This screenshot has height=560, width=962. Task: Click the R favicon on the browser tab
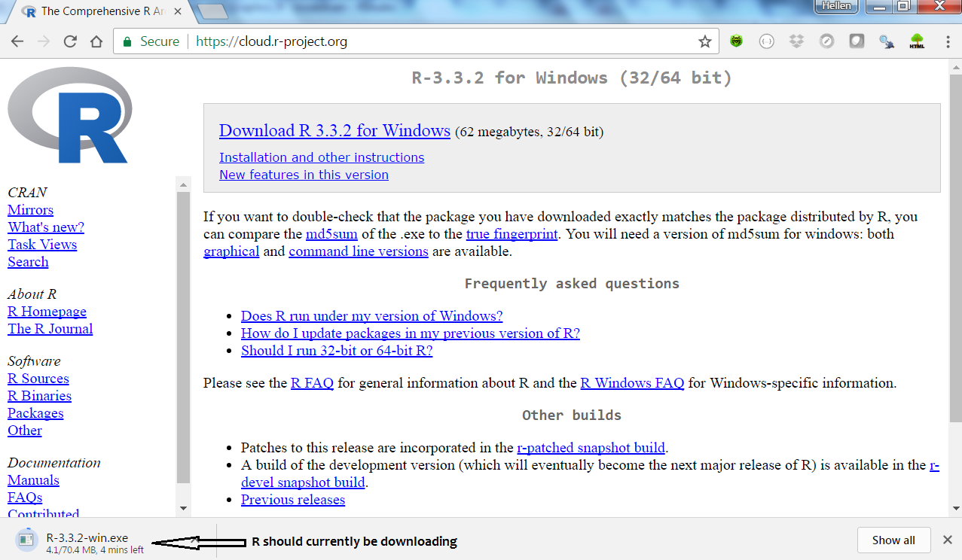(29, 11)
